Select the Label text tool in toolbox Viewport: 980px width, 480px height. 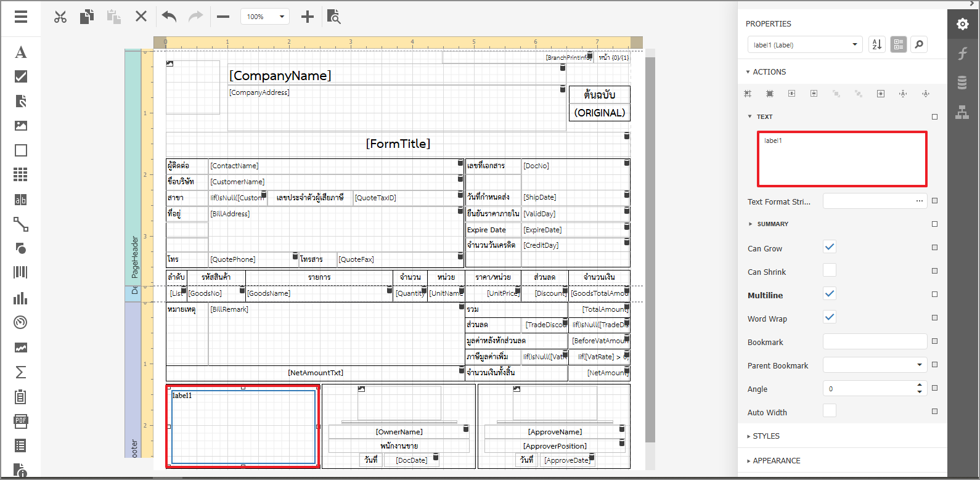[x=21, y=52]
